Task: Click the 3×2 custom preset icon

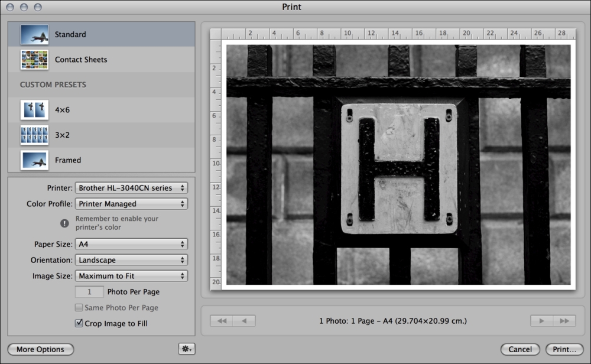Action: pos(34,135)
